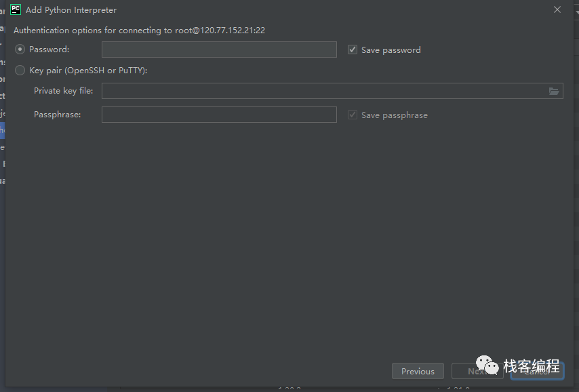Uncheck the Save password checkbox
Viewport: 579px width, 392px height.
click(x=353, y=50)
